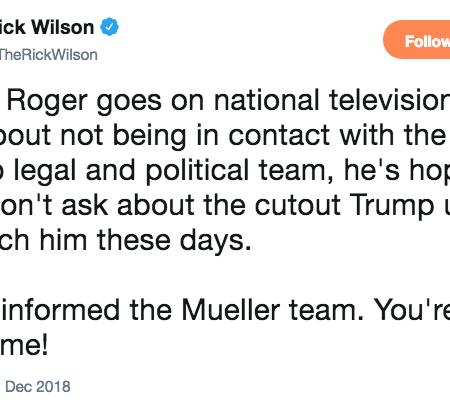Click the Dec 2018 timestamp
Screen dimensions: 450x409
tap(38, 387)
